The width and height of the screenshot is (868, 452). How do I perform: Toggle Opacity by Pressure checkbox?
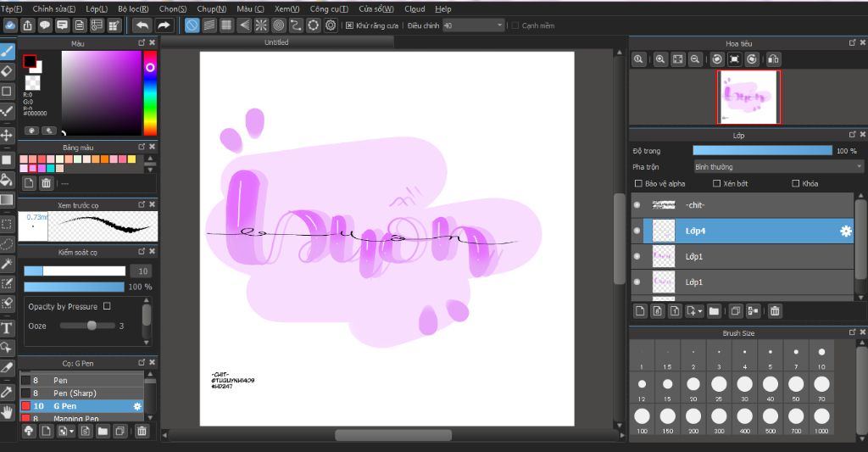coord(107,306)
